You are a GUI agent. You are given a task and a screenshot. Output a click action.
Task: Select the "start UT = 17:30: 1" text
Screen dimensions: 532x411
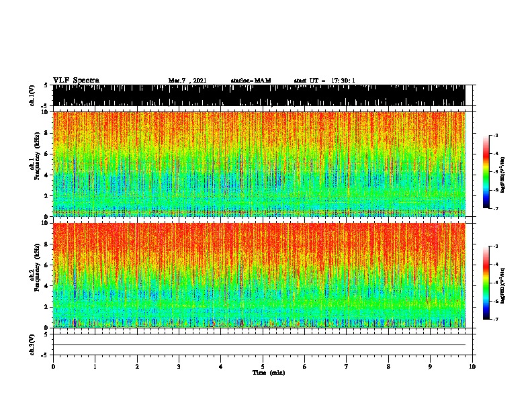pyautogui.click(x=324, y=81)
